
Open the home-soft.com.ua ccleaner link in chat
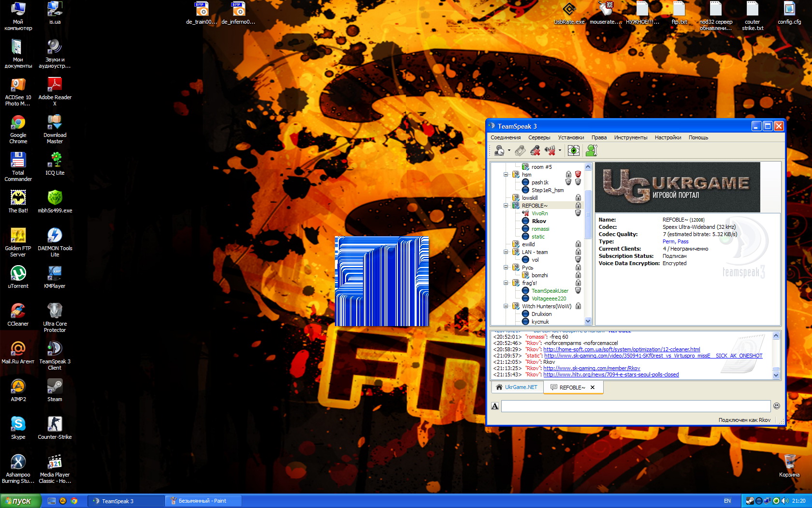coord(622,349)
